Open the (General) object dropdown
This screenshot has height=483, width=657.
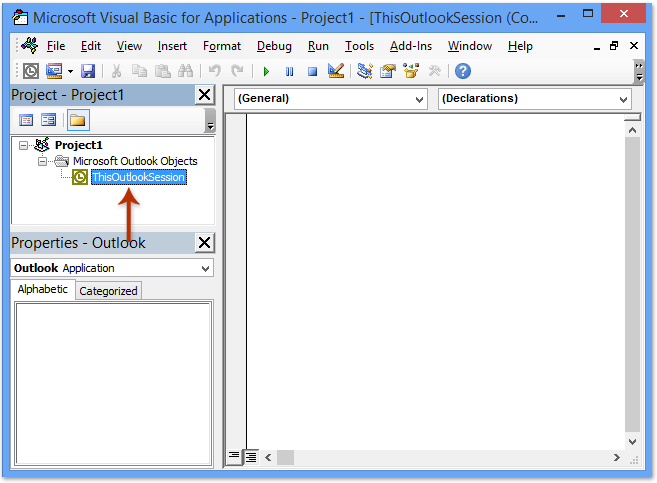[419, 99]
